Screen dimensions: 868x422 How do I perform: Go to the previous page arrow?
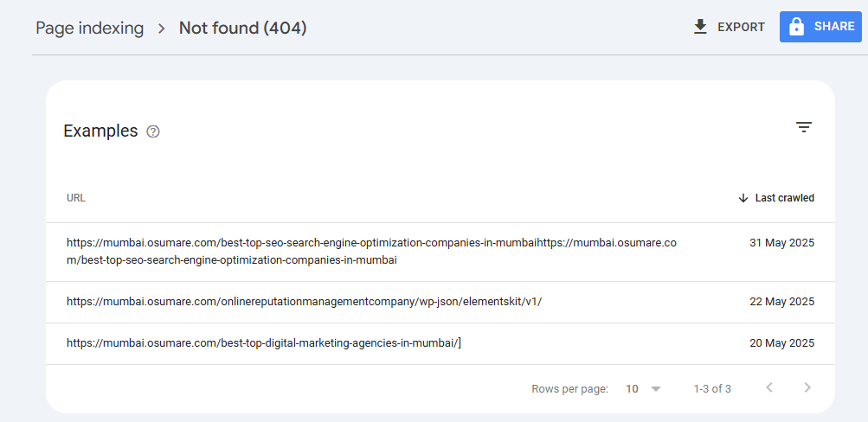(x=768, y=387)
